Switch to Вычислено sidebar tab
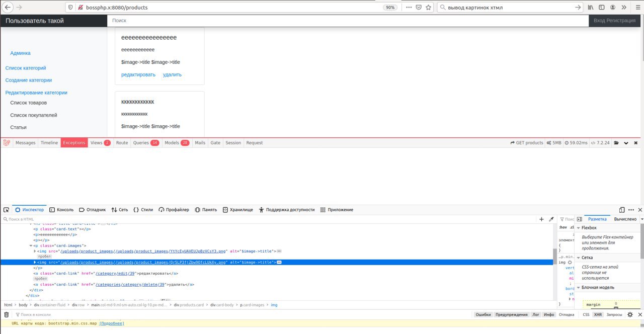Screen dimensions: 644x334 625,219
